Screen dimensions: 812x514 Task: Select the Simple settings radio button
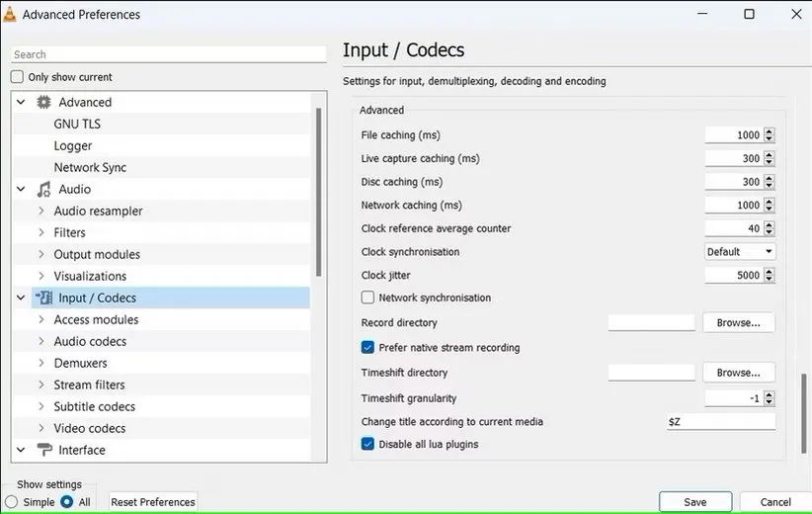(11, 502)
